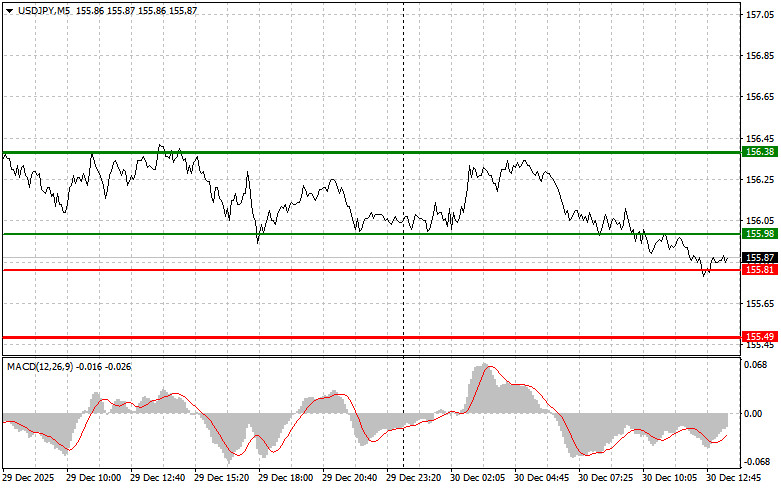Select the 157.05 price scale value
Screen dimensions: 781x489
[x=760, y=15]
